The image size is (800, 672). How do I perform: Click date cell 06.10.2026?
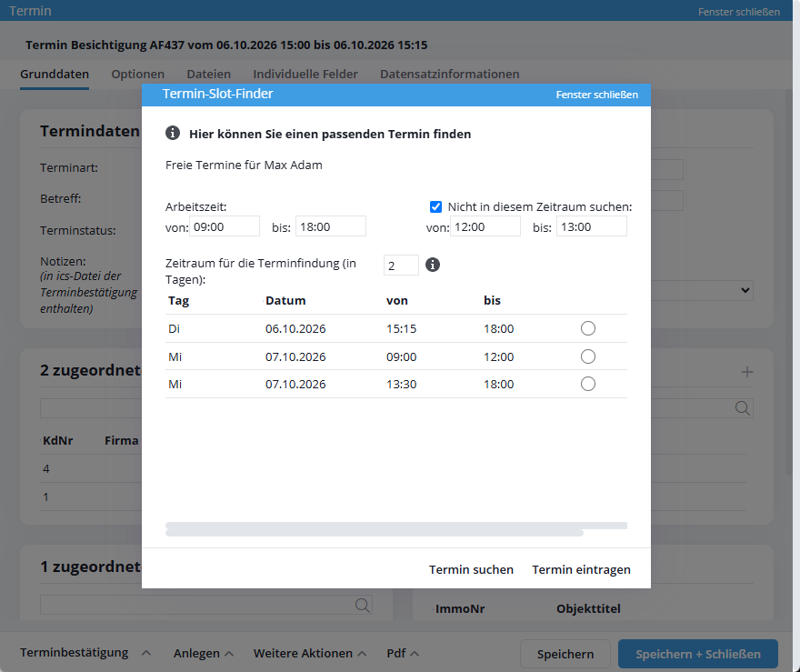(295, 328)
